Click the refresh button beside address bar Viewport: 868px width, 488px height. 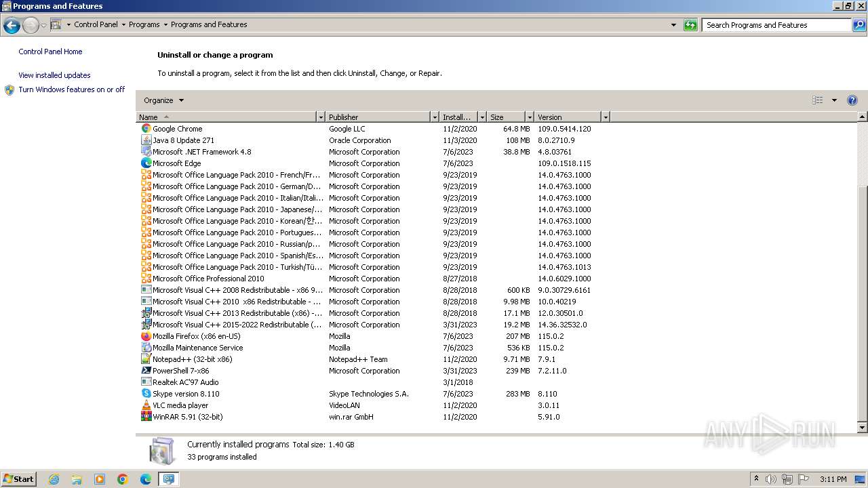pyautogui.click(x=690, y=25)
